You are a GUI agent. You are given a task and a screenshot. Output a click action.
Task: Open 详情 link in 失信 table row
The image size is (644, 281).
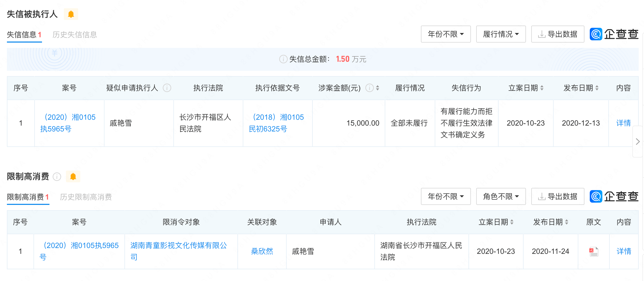point(624,123)
